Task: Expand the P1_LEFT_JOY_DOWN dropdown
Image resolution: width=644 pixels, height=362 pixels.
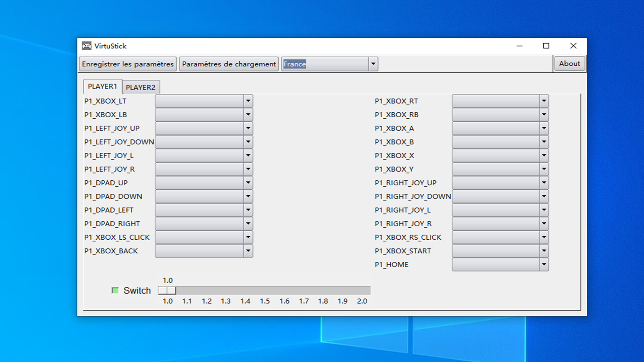Action: [x=248, y=142]
